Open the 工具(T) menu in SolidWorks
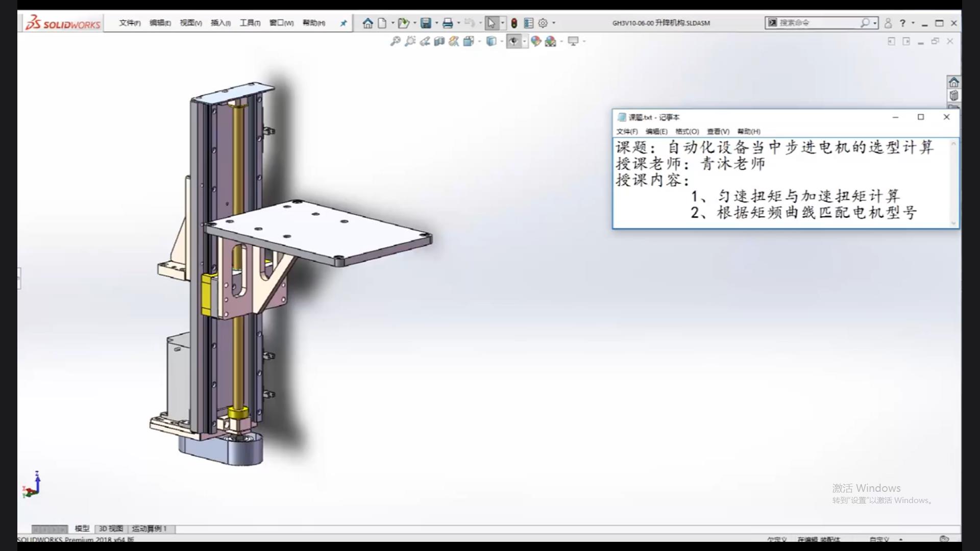 (x=250, y=23)
